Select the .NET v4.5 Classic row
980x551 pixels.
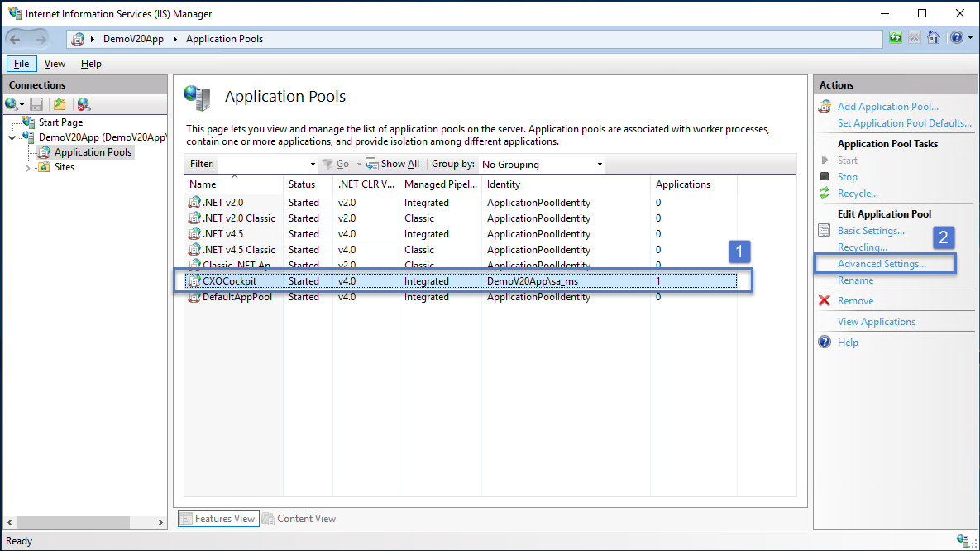[461, 250]
